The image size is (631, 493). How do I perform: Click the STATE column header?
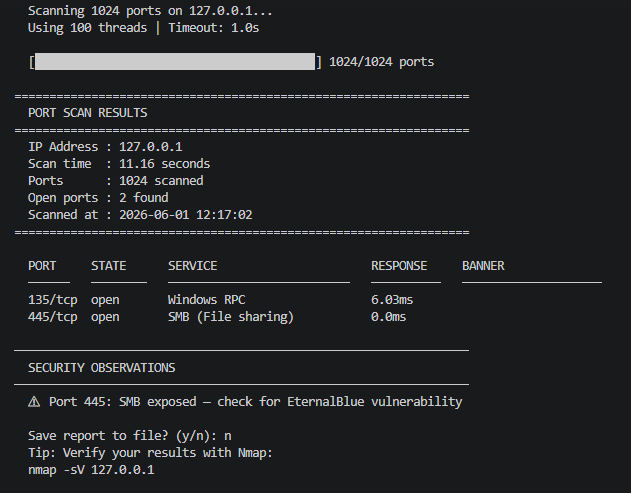click(109, 266)
